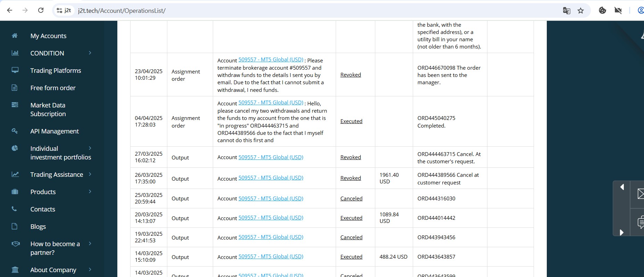This screenshot has height=277, width=644.
Task: Click the home icon beside My Accounts
Action: pos(15,36)
